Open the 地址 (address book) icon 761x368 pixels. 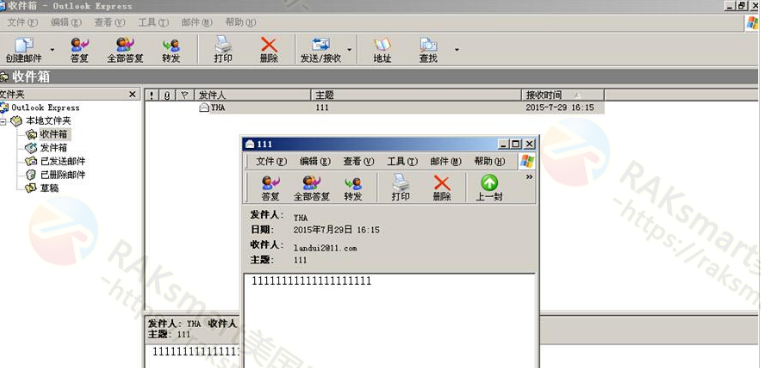pos(382,50)
